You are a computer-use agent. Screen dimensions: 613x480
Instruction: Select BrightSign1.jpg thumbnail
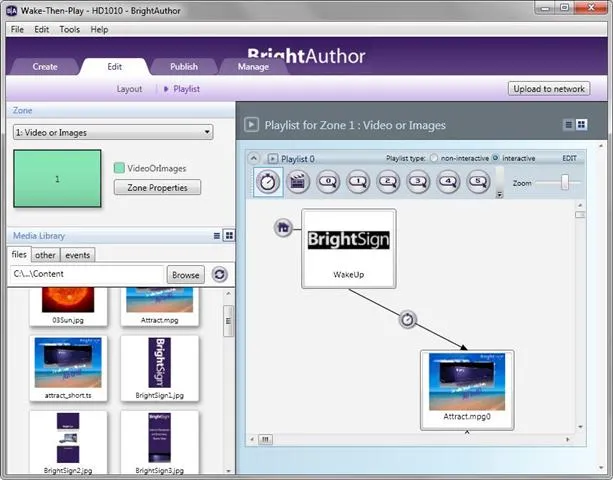pyautogui.click(x=160, y=368)
